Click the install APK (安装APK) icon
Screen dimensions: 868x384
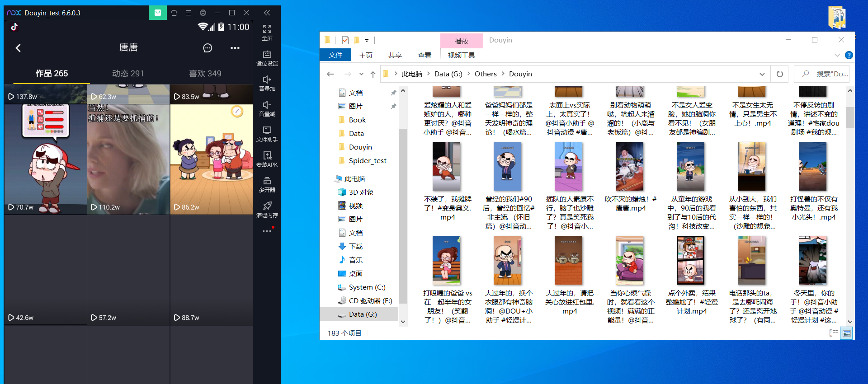click(267, 155)
